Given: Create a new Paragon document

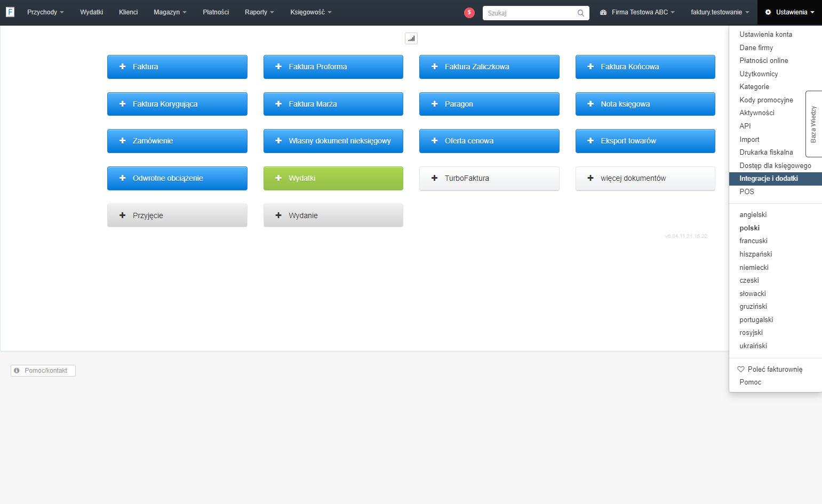Looking at the screenshot, I should point(489,104).
